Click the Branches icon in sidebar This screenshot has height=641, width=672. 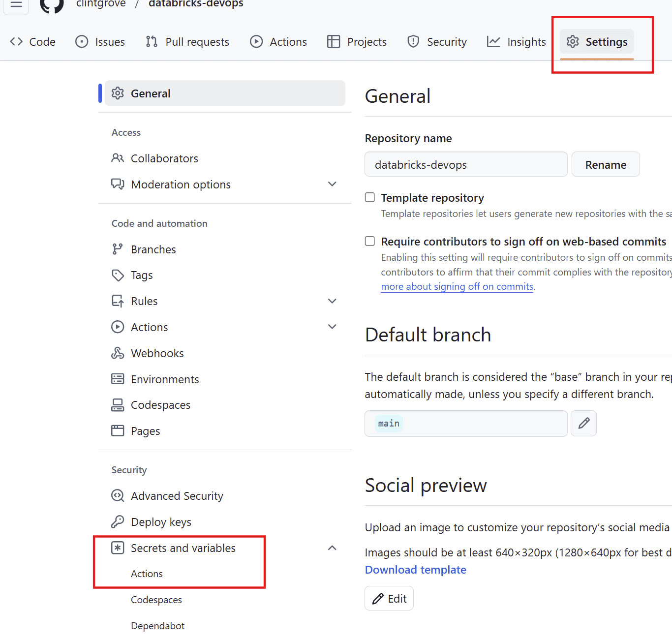(x=118, y=249)
